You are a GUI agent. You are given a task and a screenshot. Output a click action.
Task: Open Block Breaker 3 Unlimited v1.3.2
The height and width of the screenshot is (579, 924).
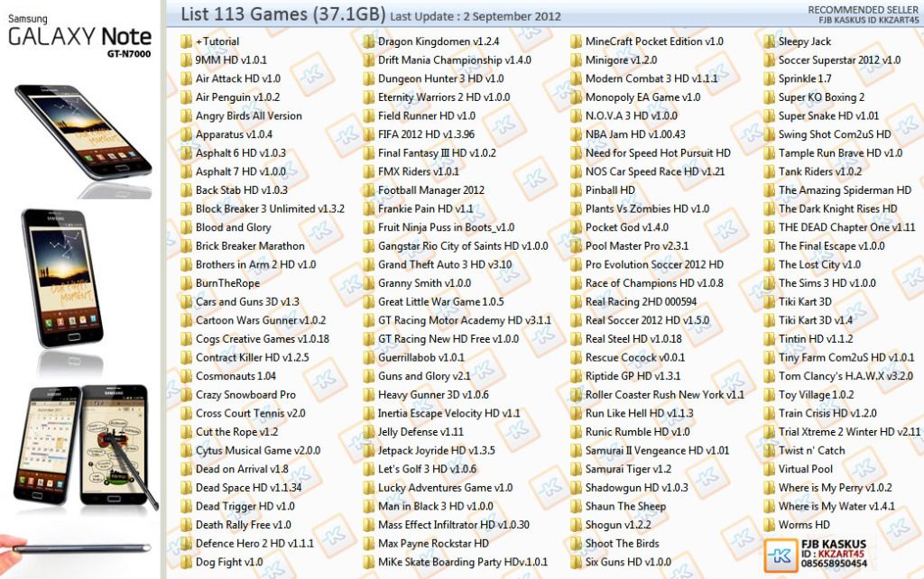tap(270, 208)
